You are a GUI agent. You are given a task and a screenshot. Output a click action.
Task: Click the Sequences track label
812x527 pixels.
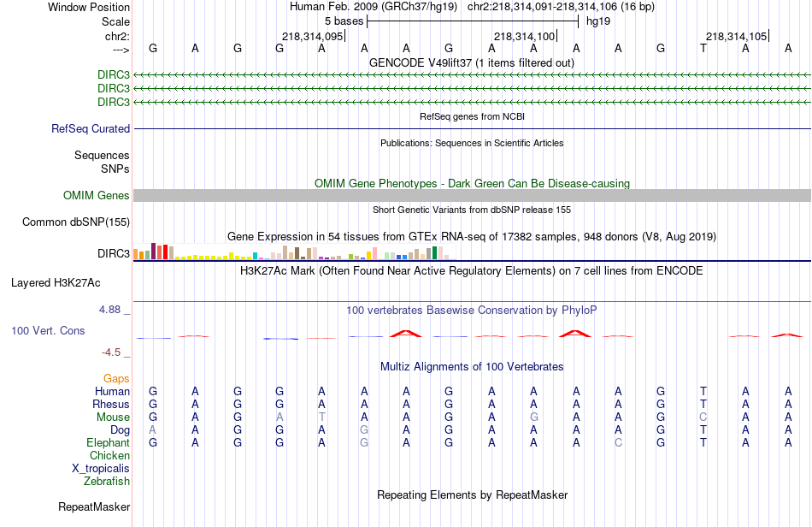102,155
